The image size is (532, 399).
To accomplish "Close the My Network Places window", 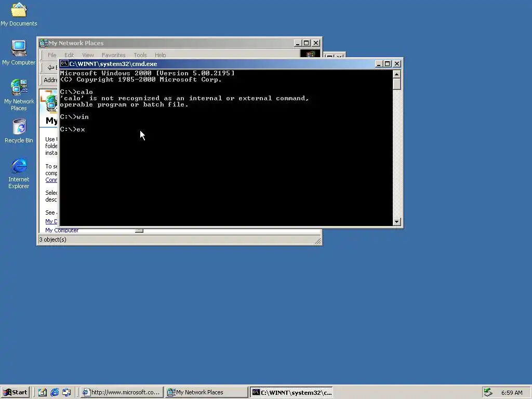I will pyautogui.click(x=315, y=43).
